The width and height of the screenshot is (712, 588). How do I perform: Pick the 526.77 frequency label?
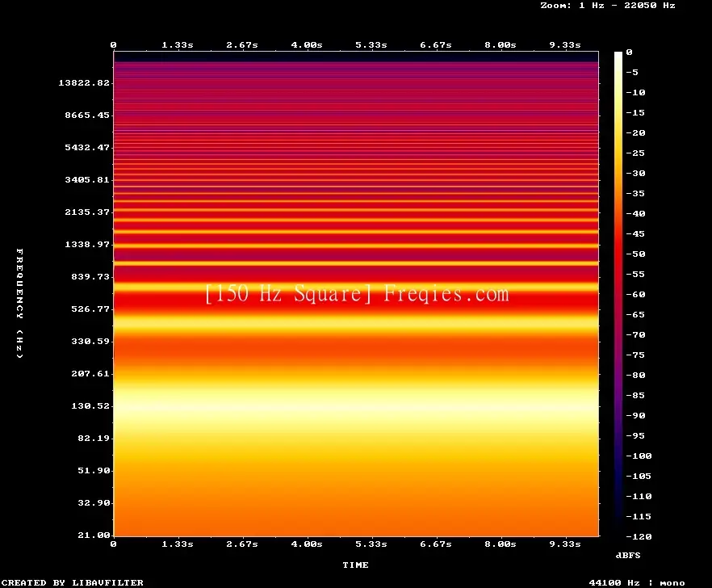(90, 309)
